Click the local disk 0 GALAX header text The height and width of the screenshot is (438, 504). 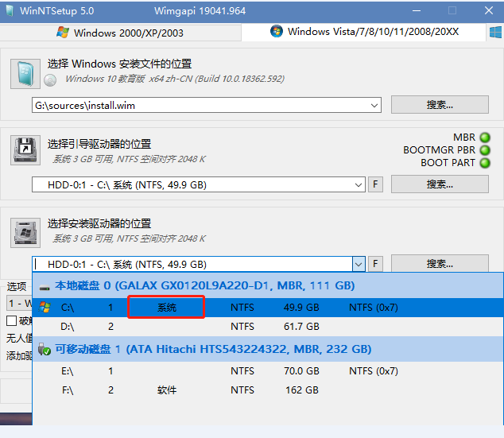point(205,285)
